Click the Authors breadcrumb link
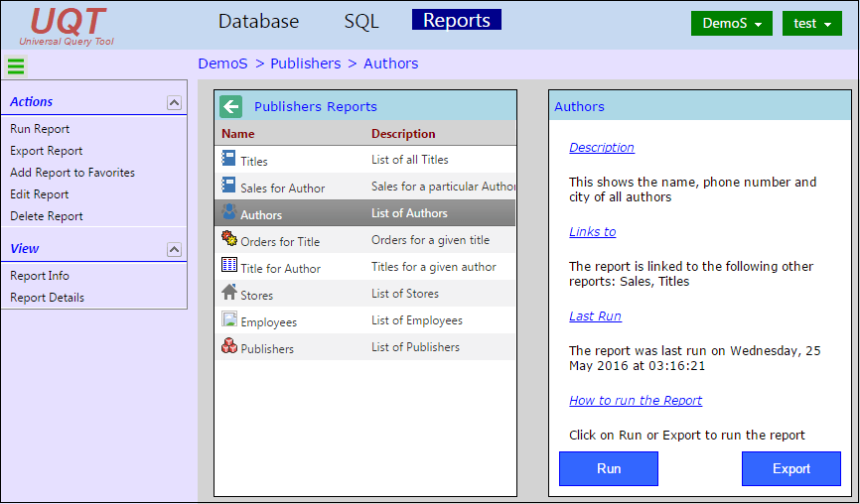Image resolution: width=860 pixels, height=504 pixels. click(390, 63)
